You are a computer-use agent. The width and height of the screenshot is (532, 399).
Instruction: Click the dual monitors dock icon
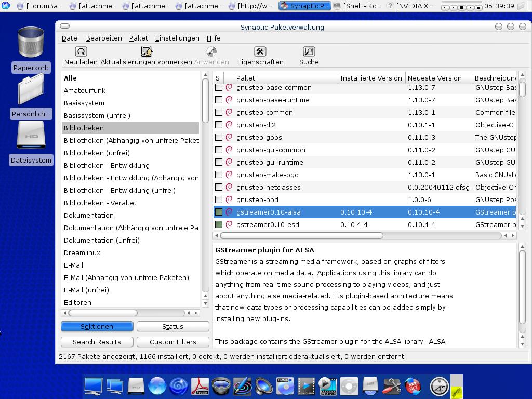tap(115, 386)
